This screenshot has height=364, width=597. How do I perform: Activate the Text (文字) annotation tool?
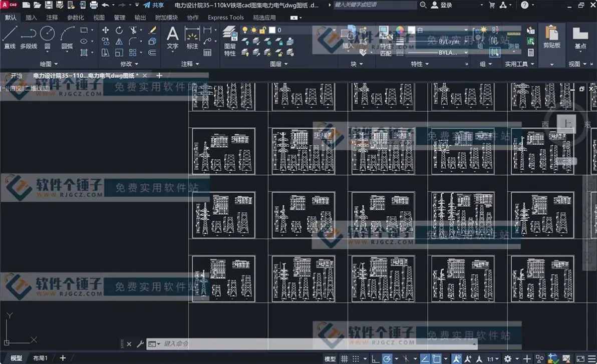pos(172,38)
